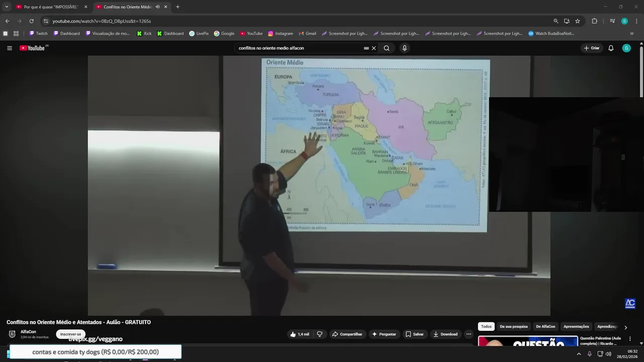Open the Instagram bookmark
The width and height of the screenshot is (644, 362).
point(280,34)
